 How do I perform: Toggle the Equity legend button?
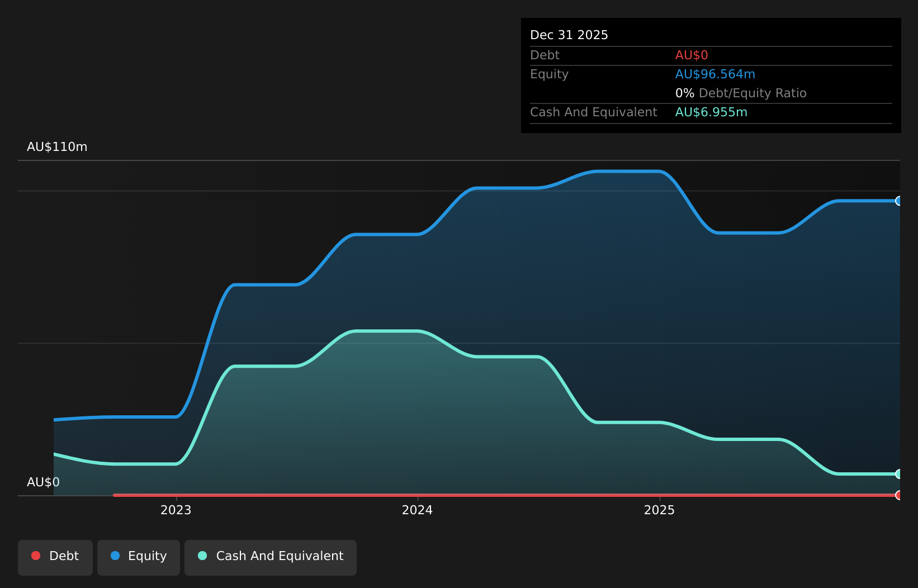tap(139, 557)
